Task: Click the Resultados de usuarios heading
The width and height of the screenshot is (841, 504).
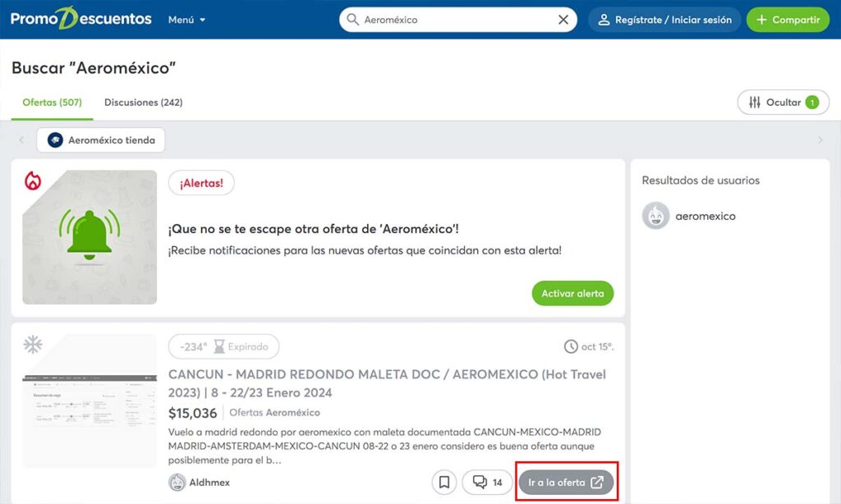Action: 701,180
